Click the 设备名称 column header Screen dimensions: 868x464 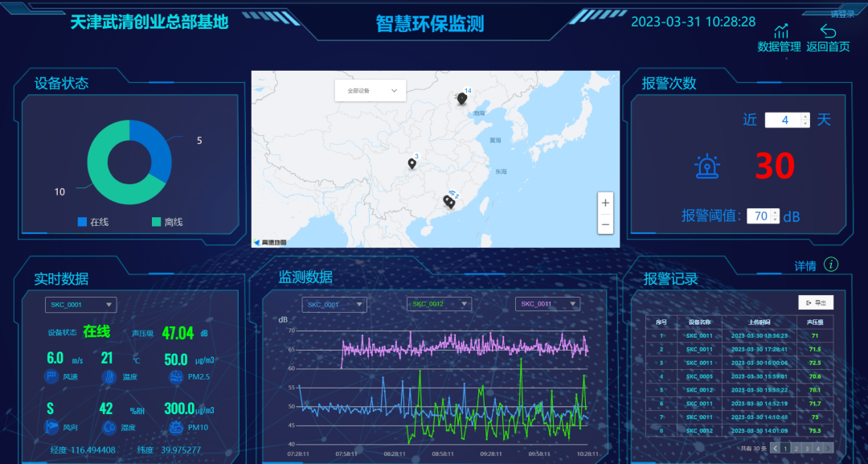pyautogui.click(x=700, y=322)
